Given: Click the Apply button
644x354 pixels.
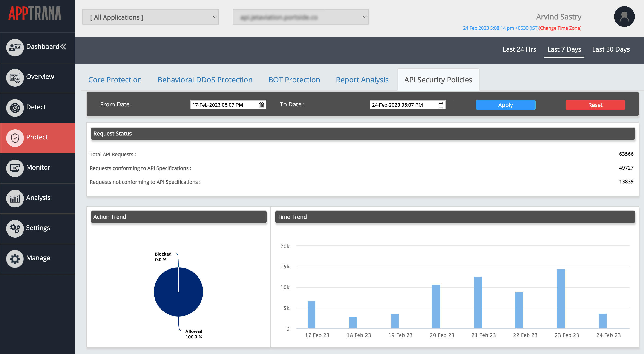Looking at the screenshot, I should coord(505,105).
